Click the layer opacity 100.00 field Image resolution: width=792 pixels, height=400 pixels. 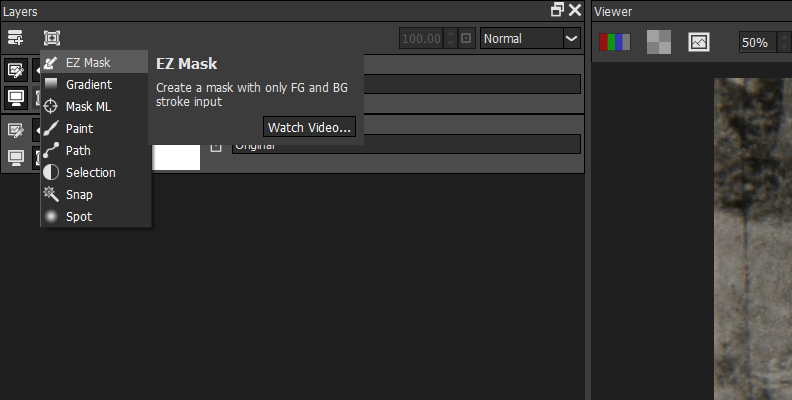point(420,39)
